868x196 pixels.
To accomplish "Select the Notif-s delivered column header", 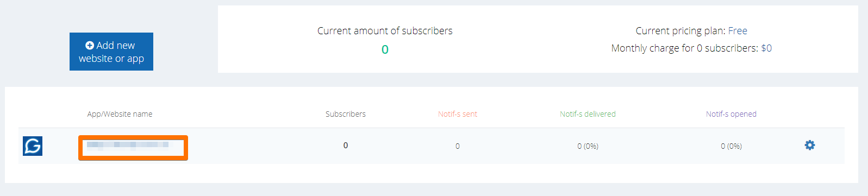I will (x=588, y=114).
